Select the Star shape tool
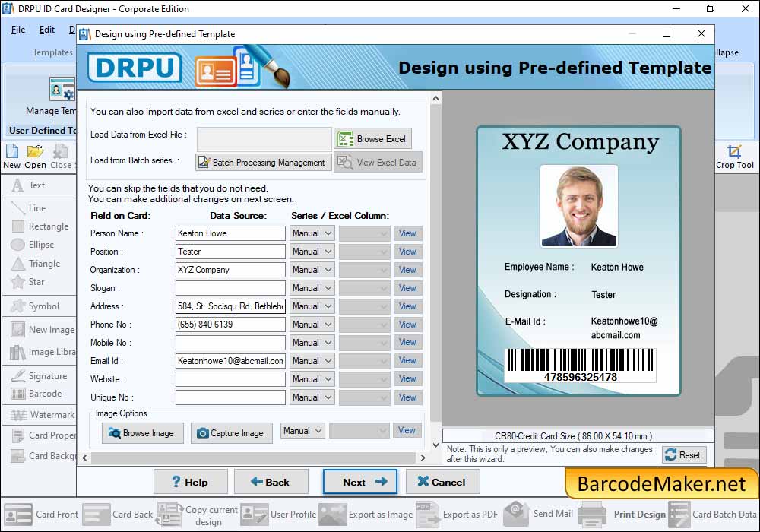Image resolution: width=760 pixels, height=532 pixels. click(x=28, y=281)
